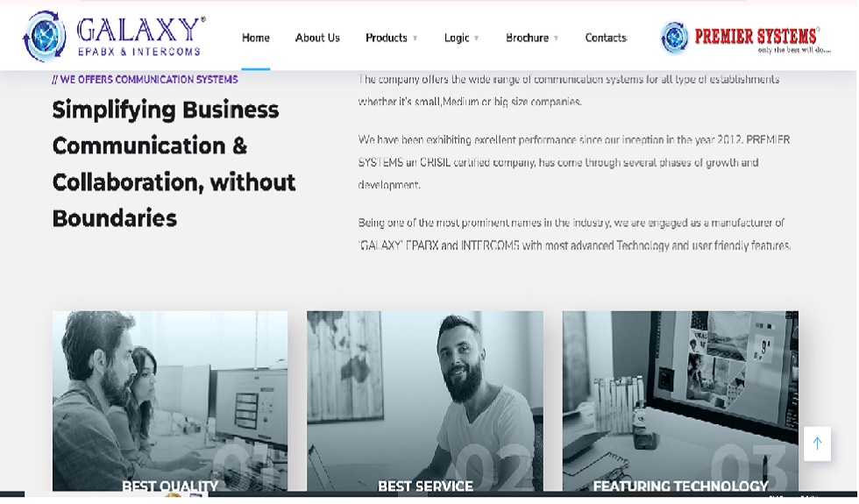Click the Premier Systems globe icon

point(675,37)
